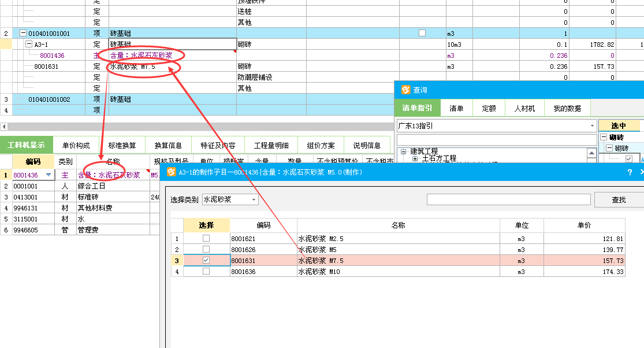Uncheck the box for 水泥砂浆 M7.5

click(206, 260)
